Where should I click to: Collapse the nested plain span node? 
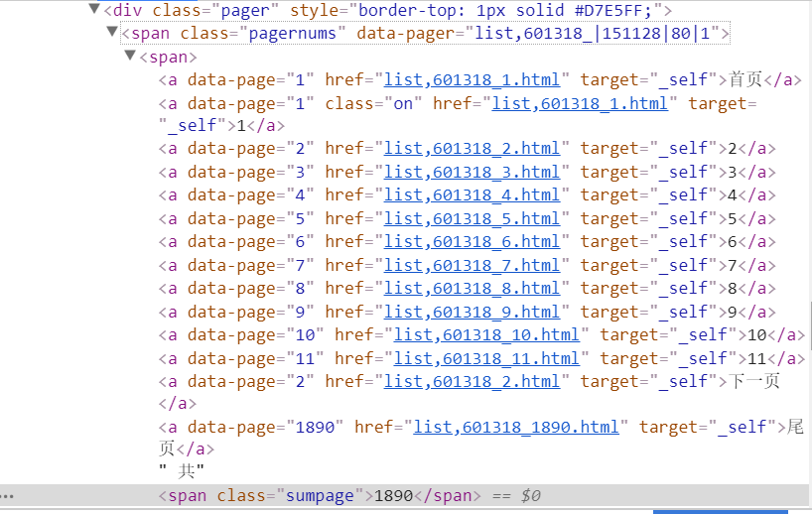tap(130, 57)
